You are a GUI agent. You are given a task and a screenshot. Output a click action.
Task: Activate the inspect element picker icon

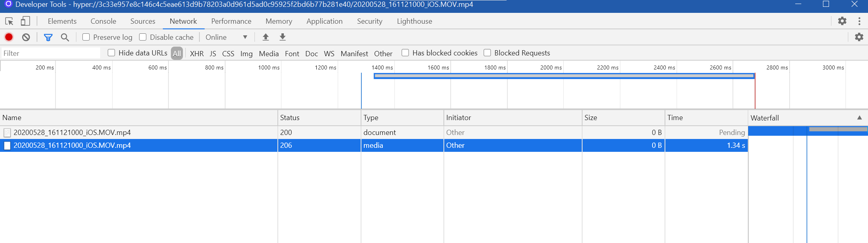(x=9, y=21)
